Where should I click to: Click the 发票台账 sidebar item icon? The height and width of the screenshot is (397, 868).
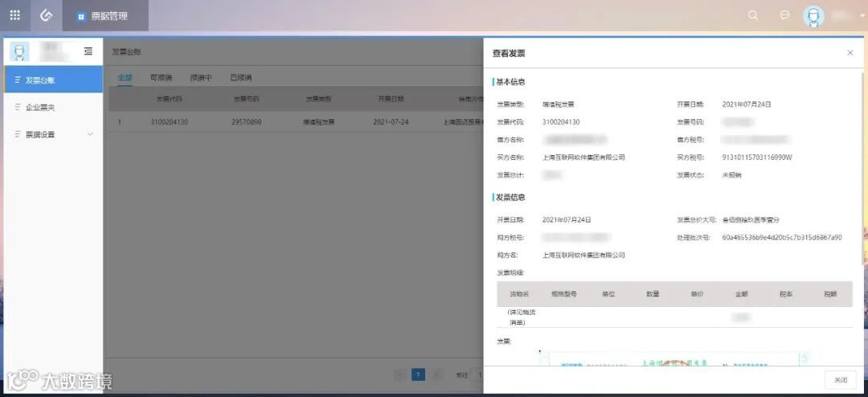[x=17, y=80]
